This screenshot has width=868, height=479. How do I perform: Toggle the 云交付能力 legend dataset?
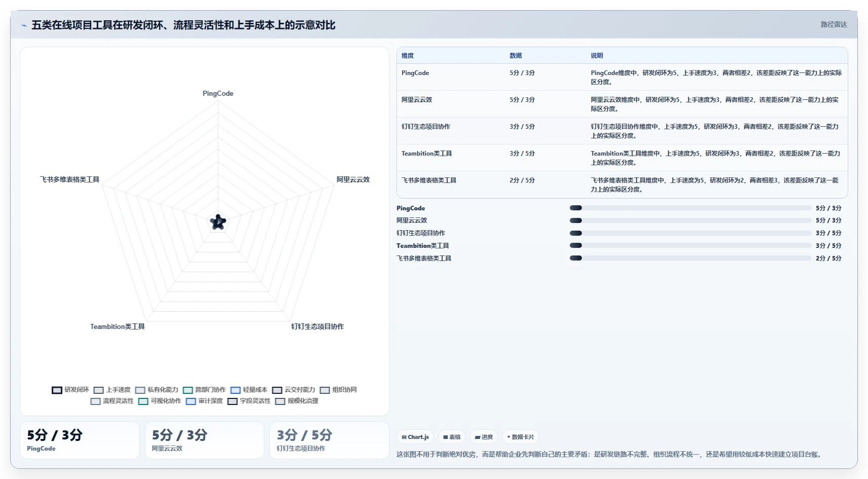[x=294, y=390]
